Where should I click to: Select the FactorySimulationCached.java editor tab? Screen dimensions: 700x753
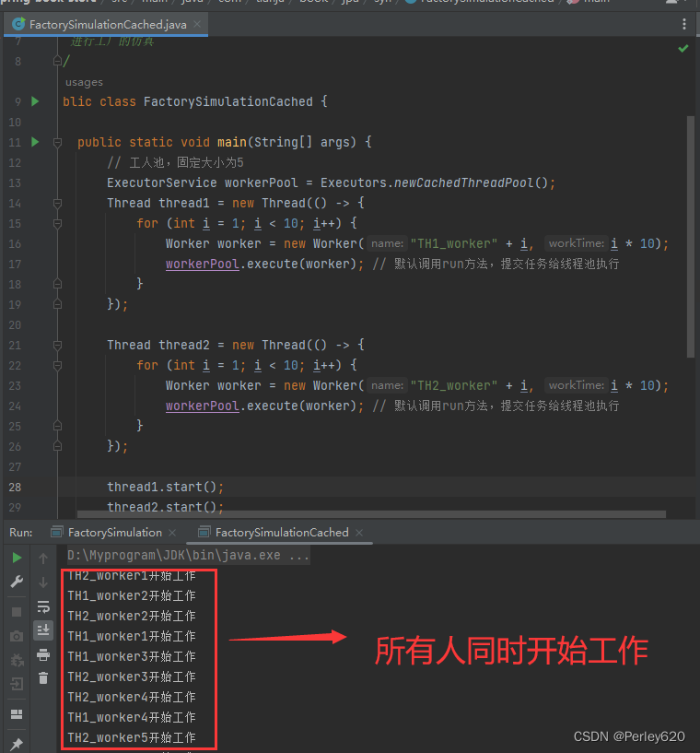pyautogui.click(x=106, y=24)
